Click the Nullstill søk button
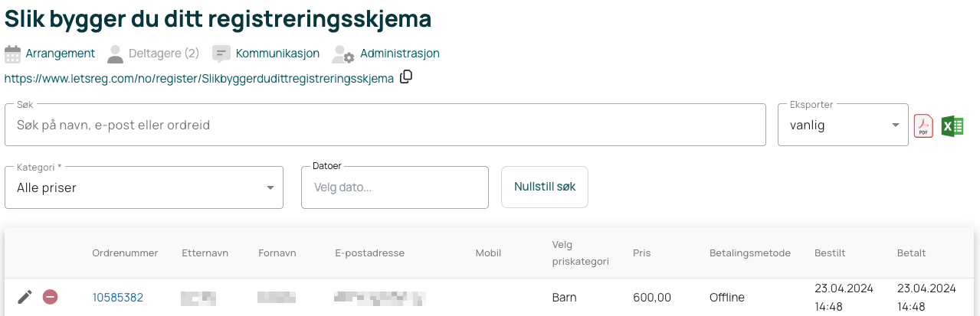Screen dimensions: 980x316 (545, 187)
